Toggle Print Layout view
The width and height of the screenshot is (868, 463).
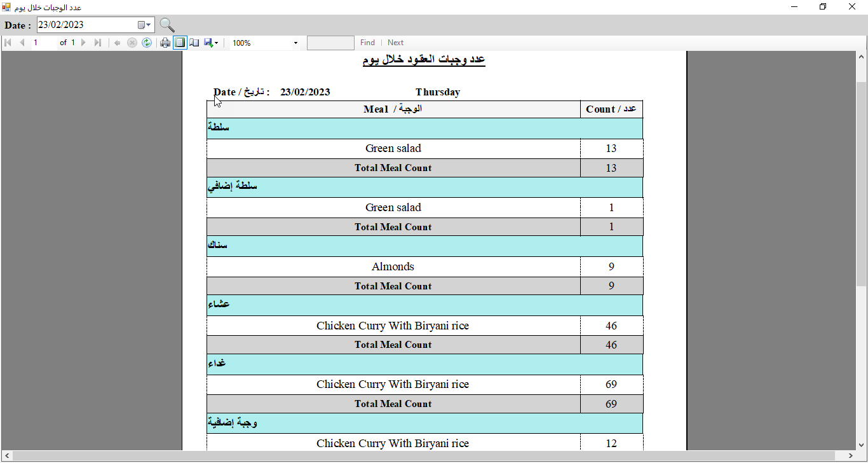click(180, 43)
